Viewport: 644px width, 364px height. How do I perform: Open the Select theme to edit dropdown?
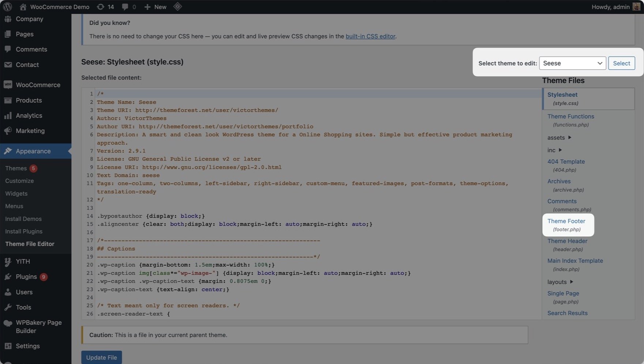point(572,63)
